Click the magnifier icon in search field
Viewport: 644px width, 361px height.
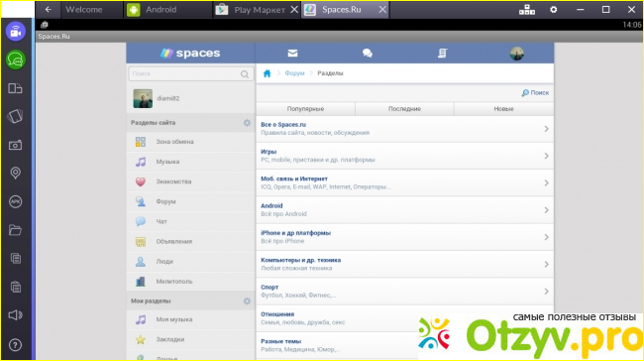(x=245, y=74)
